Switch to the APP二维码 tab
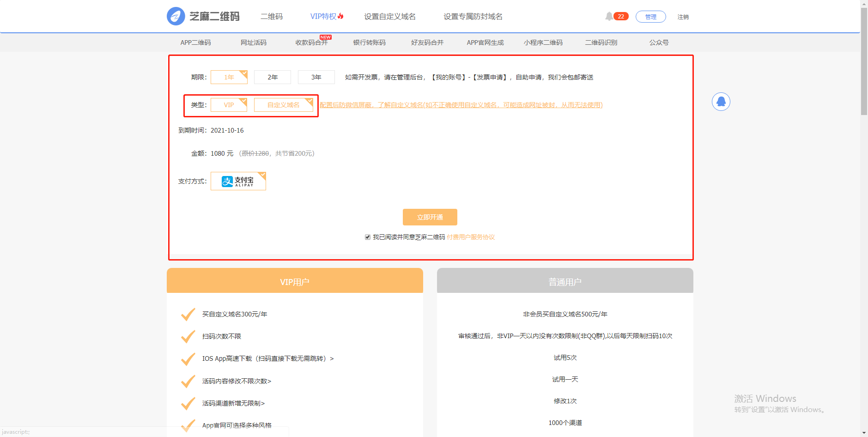This screenshot has width=868, height=437. pos(196,42)
